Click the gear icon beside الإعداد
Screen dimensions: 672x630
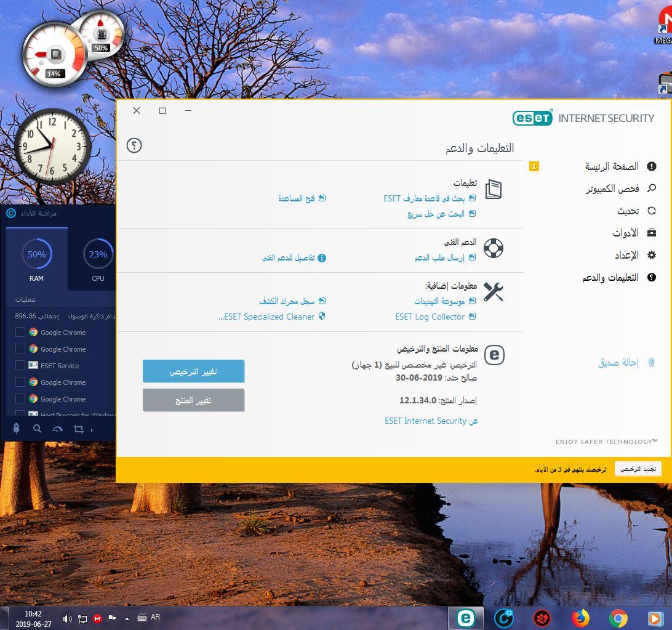tap(652, 255)
